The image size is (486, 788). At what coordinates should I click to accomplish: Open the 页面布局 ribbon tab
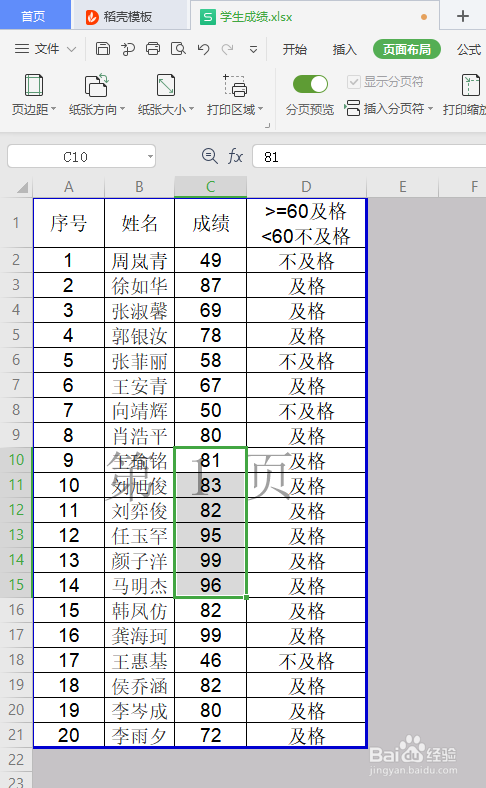click(x=407, y=49)
